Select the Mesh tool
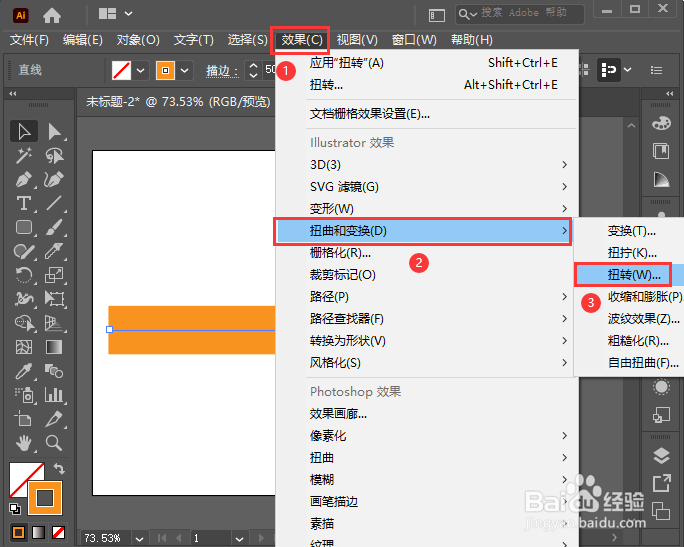The height and width of the screenshot is (547, 684). 24,347
